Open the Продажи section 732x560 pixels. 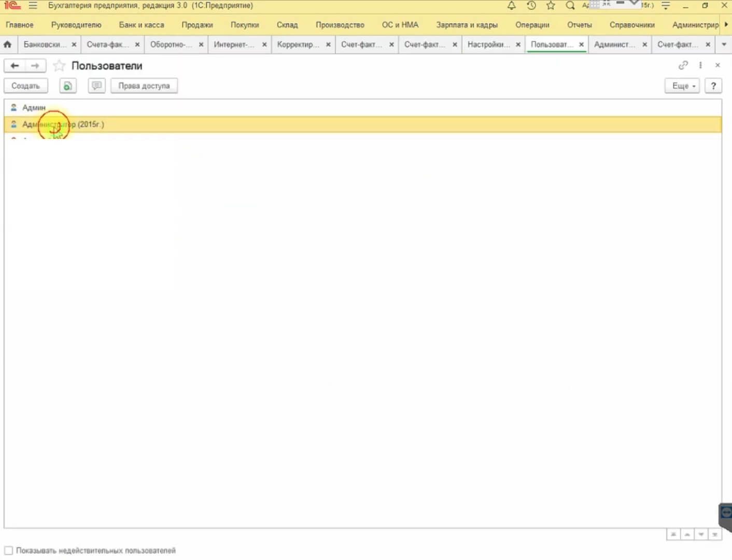coord(198,25)
